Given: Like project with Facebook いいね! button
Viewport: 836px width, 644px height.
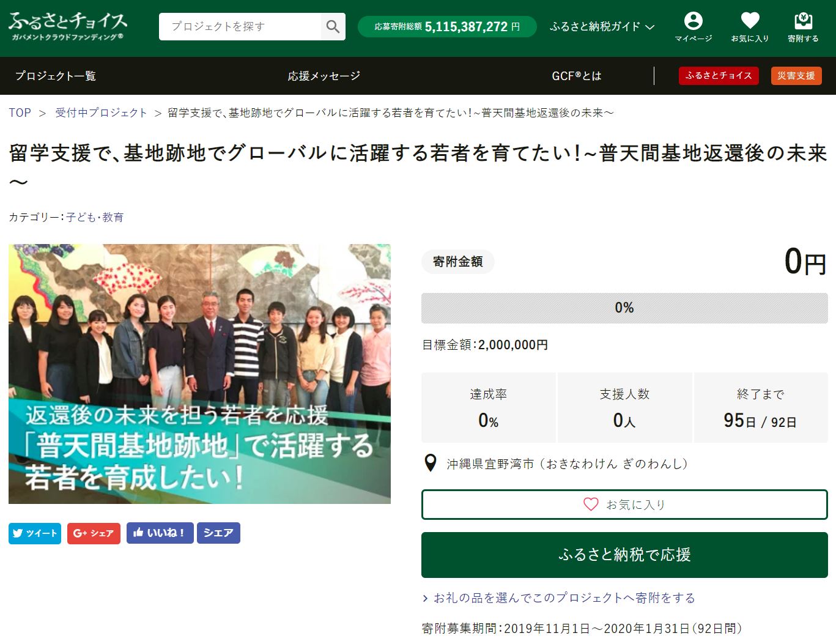Looking at the screenshot, I should pos(160,533).
